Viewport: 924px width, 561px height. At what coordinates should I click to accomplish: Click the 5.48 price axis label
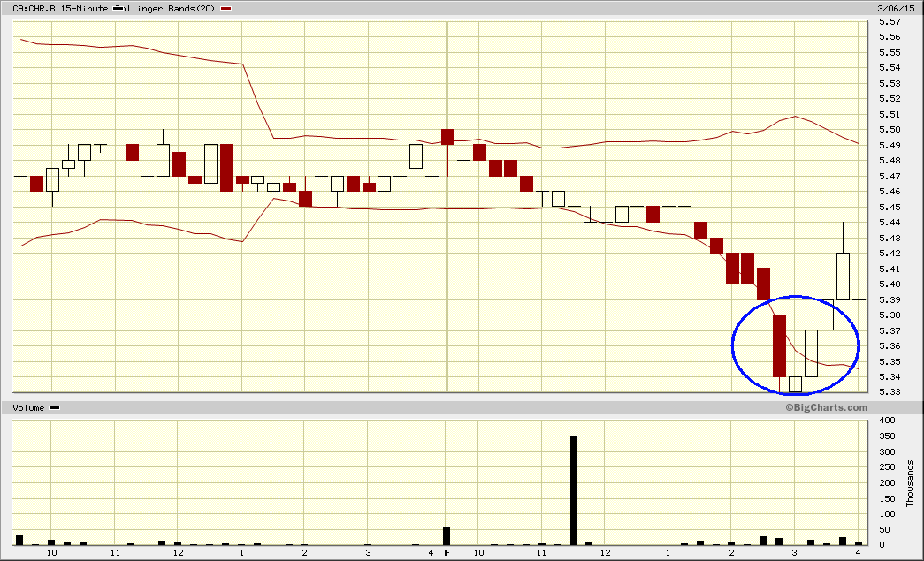pos(890,160)
